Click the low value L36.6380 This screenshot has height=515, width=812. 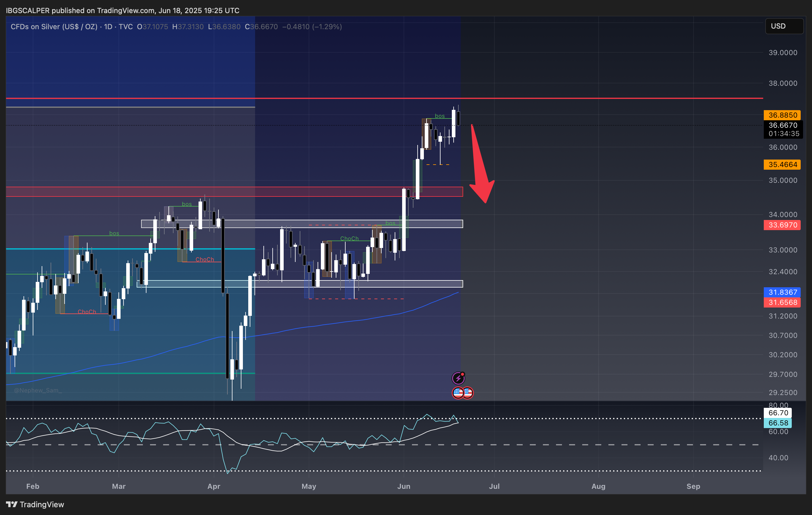[224, 27]
